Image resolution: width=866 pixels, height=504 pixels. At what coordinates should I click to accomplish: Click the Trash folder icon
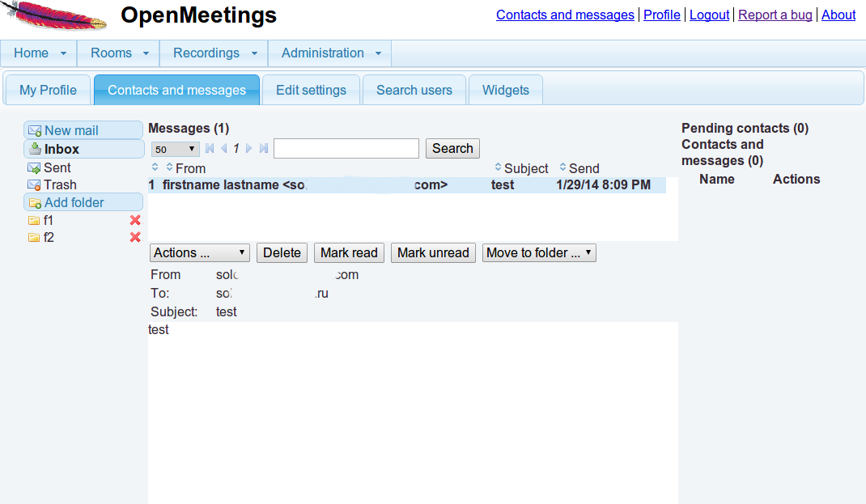34,185
